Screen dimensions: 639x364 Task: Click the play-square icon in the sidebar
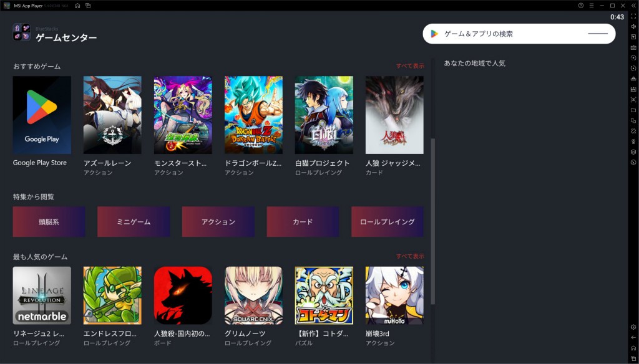[633, 37]
